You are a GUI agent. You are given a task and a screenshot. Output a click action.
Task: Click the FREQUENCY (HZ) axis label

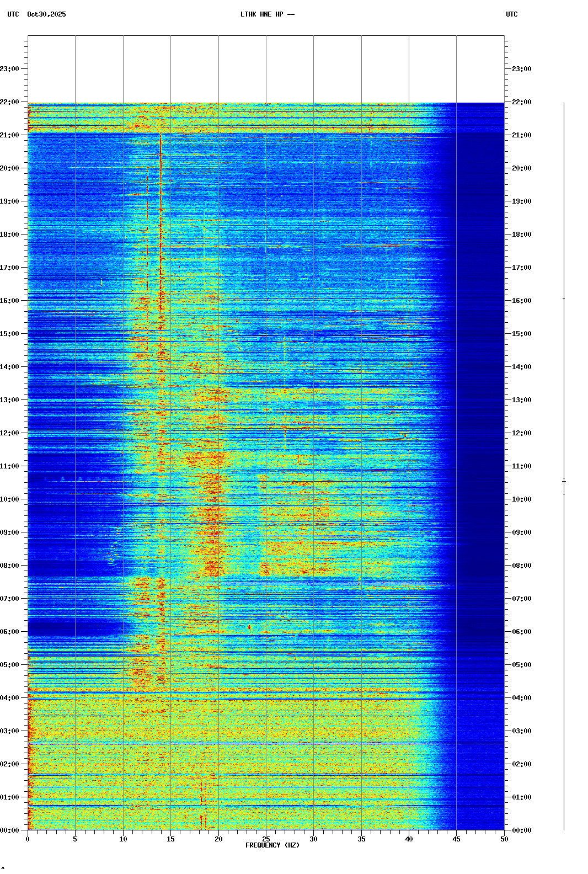[x=272, y=845]
